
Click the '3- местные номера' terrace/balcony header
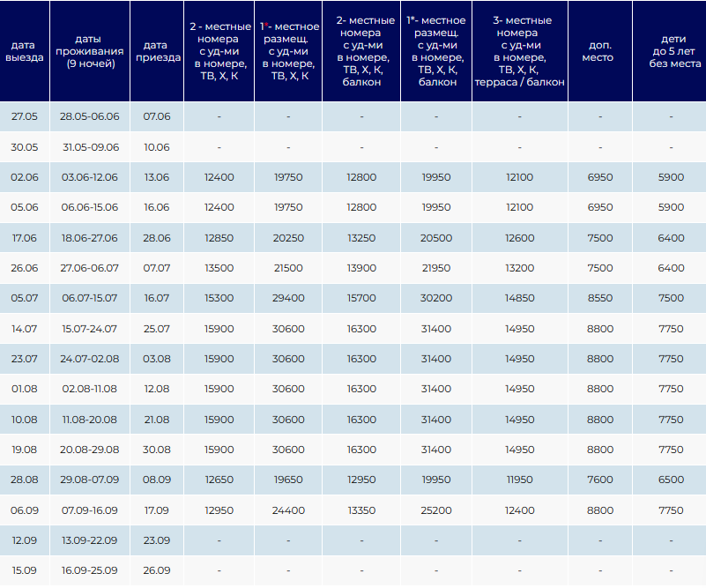tap(520, 51)
